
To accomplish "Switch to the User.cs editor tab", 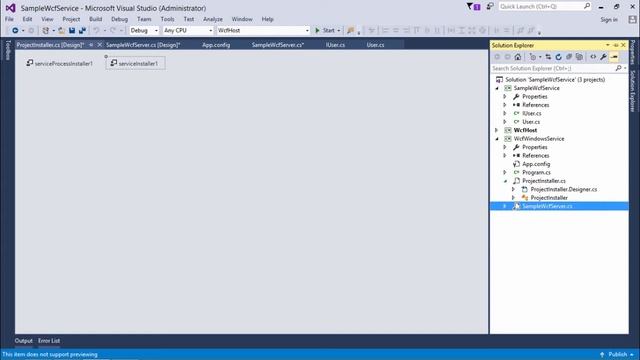I will 375,45.
